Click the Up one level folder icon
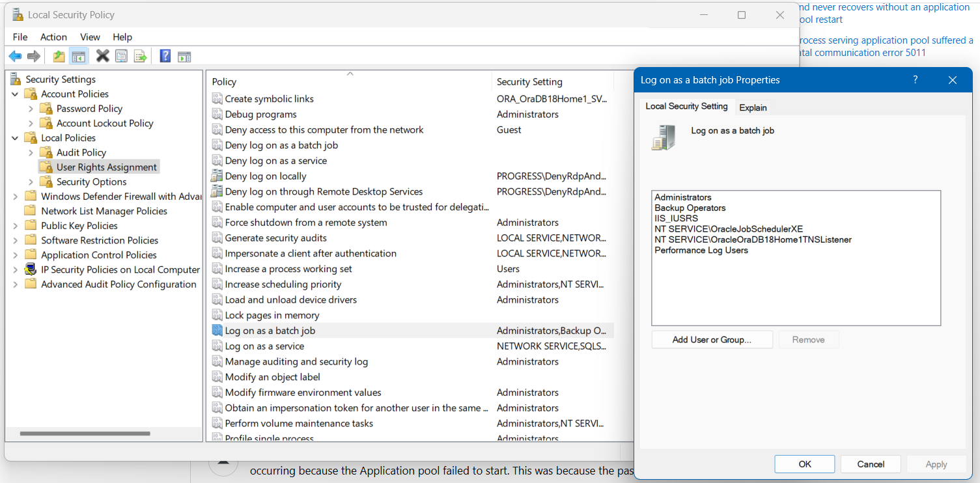 [58, 56]
